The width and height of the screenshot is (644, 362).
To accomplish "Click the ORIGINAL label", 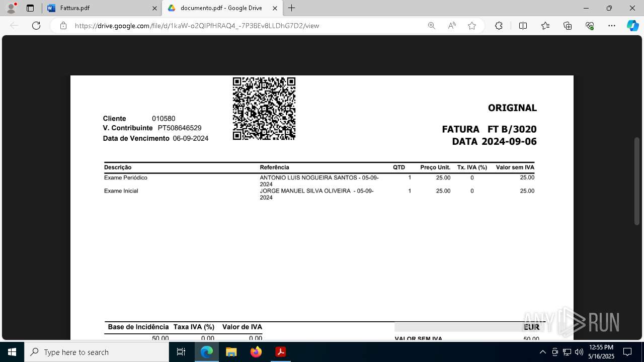I will [512, 108].
